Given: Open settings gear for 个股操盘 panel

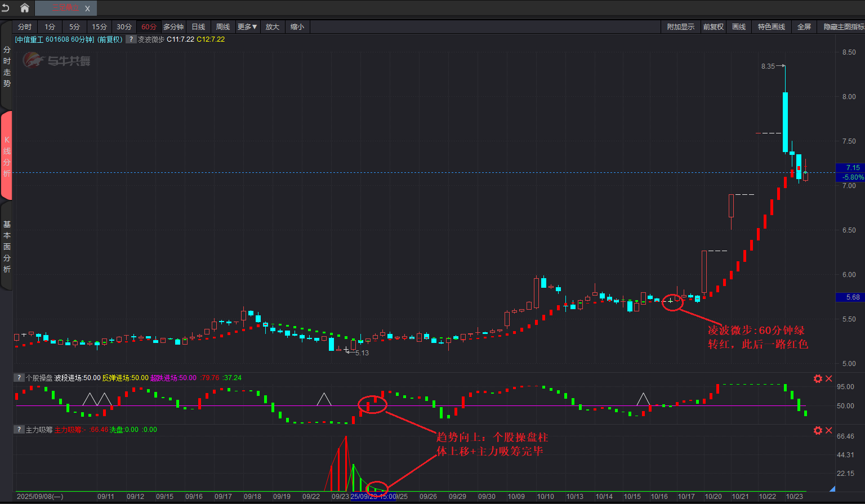Looking at the screenshot, I should (x=818, y=378).
